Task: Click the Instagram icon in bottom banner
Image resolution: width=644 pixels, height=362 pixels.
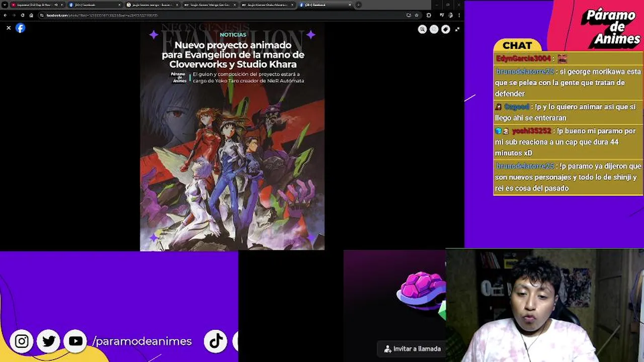Action: 22,341
